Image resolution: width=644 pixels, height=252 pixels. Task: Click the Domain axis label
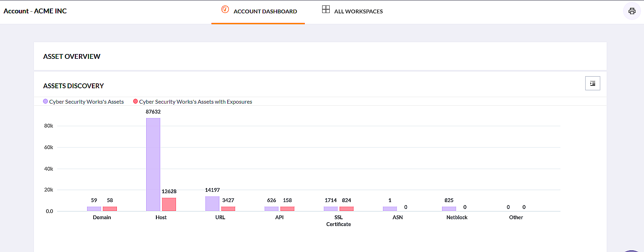(102, 217)
